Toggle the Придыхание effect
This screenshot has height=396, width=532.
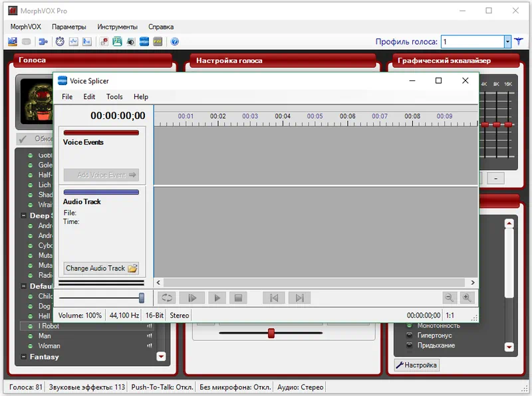(x=410, y=345)
